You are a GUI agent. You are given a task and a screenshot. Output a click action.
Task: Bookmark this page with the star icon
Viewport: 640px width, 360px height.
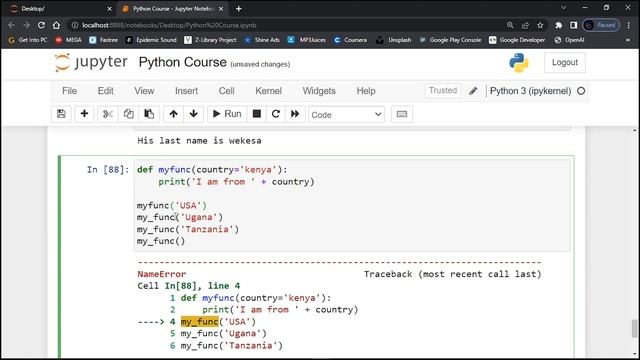pos(540,25)
